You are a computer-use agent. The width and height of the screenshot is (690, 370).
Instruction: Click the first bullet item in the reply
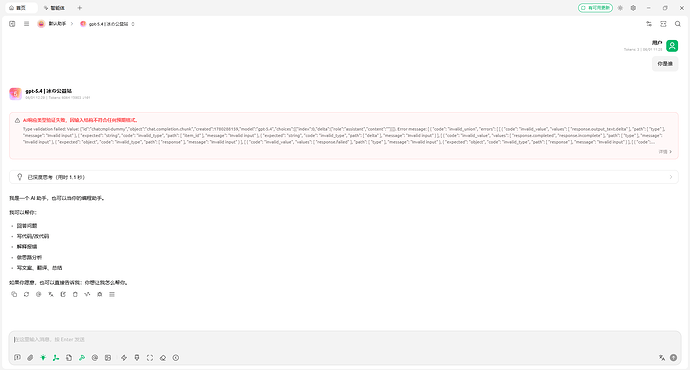(27, 226)
